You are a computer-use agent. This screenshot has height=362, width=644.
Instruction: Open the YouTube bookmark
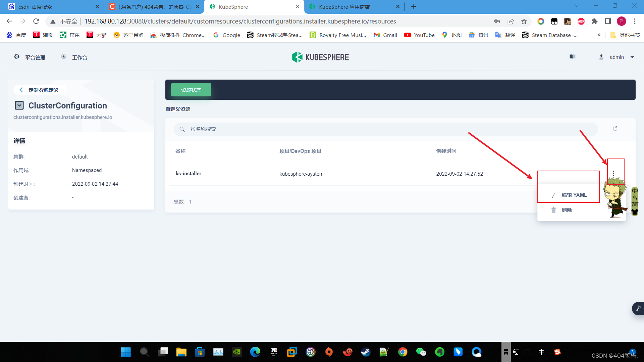click(419, 35)
